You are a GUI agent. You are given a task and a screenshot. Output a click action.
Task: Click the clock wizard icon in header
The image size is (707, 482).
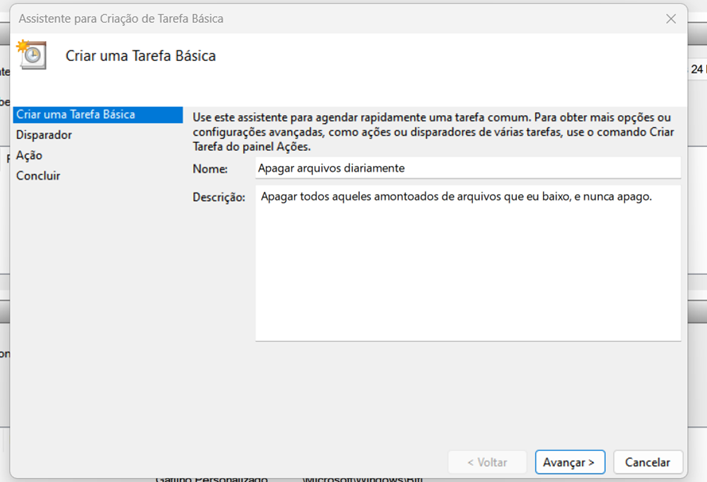click(32, 55)
